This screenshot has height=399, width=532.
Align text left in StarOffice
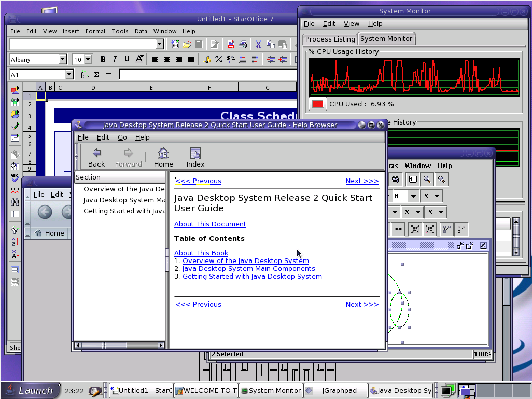[x=155, y=60]
